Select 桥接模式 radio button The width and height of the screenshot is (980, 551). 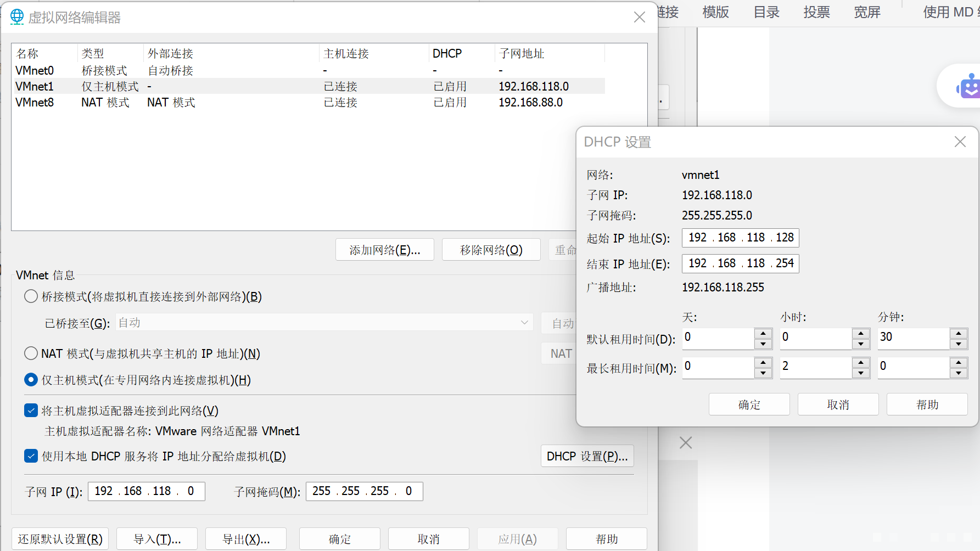(x=31, y=297)
